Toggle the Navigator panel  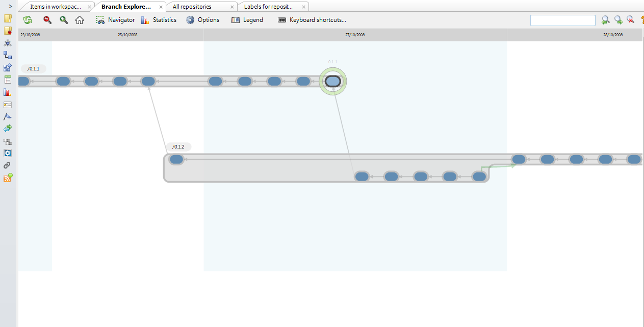click(115, 20)
